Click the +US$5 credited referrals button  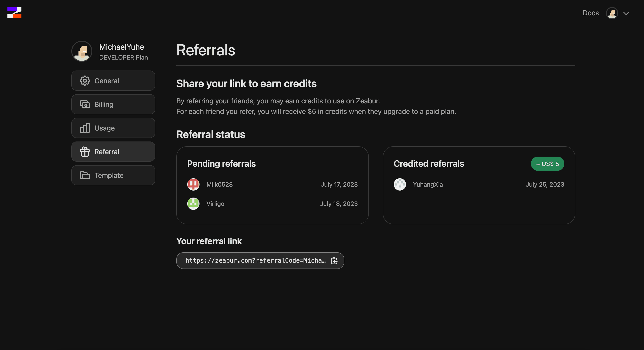click(x=548, y=163)
